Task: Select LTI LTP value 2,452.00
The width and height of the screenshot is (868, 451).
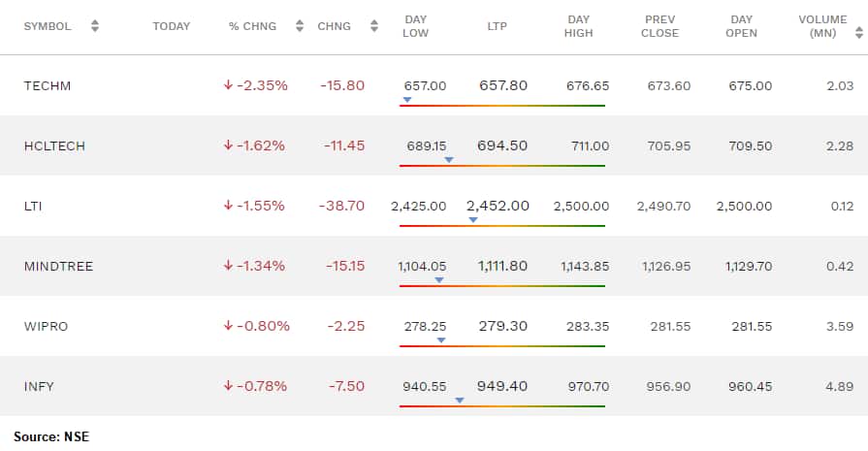Action: pos(498,206)
